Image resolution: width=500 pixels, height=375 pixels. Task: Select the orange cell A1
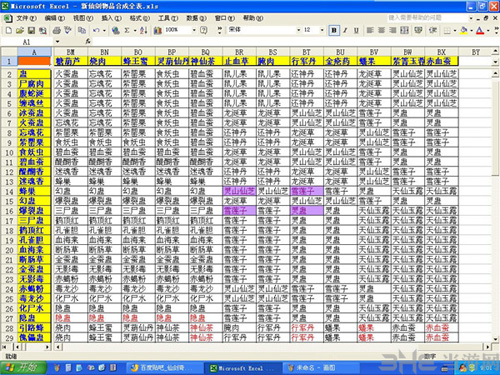click(34, 61)
